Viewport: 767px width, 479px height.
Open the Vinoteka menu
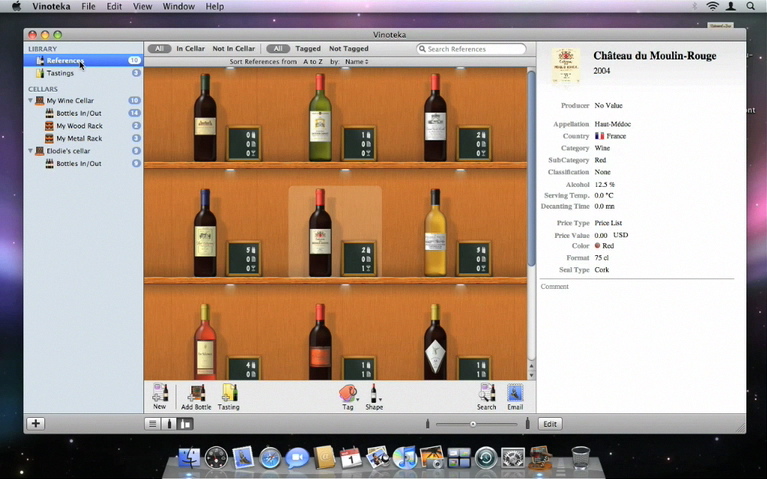pyautogui.click(x=51, y=6)
